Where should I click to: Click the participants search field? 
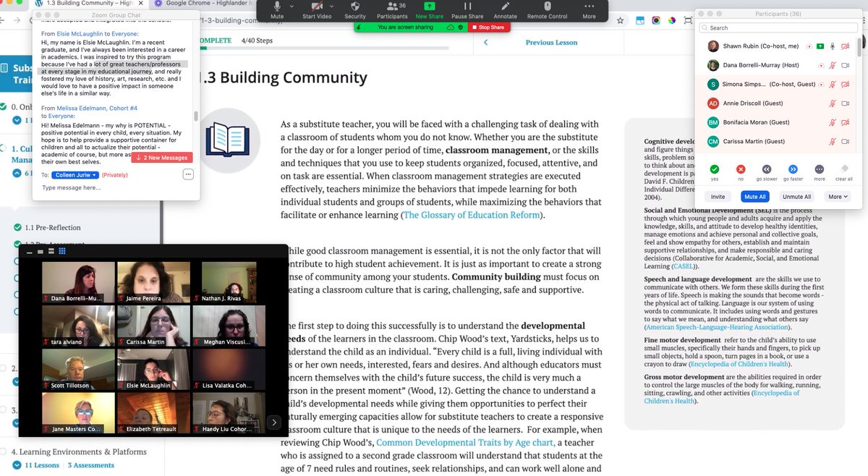[x=778, y=26]
